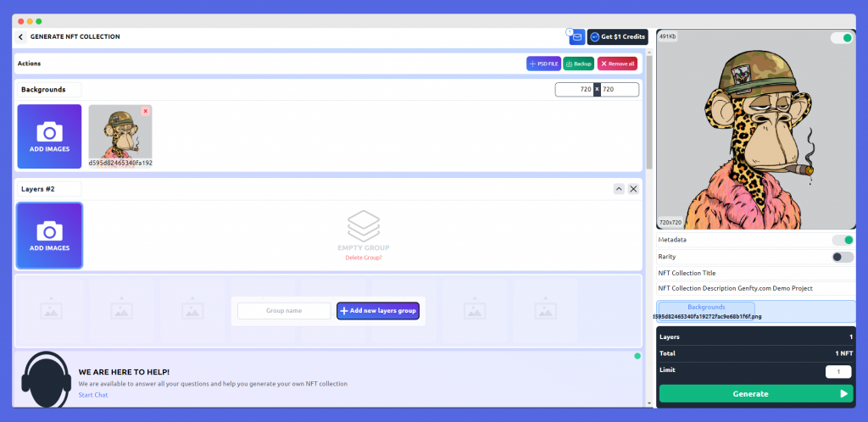Toggle the preview switch on the ape image

click(x=842, y=37)
